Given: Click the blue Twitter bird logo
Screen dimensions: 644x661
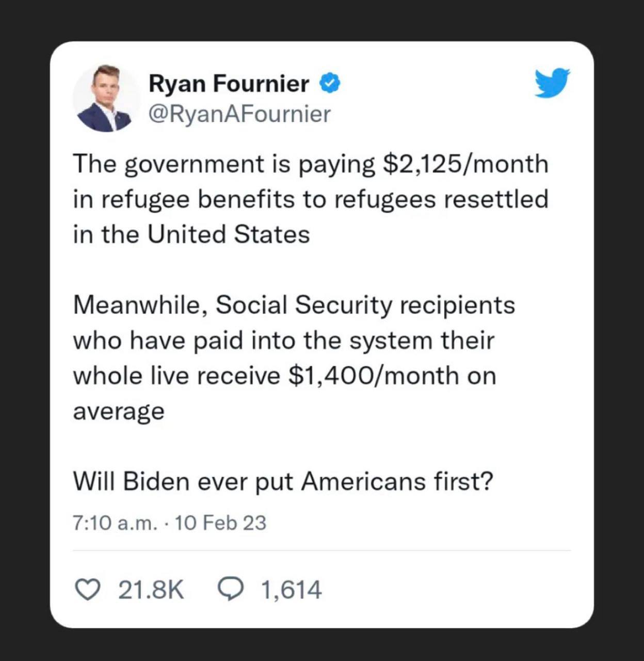Looking at the screenshot, I should (552, 83).
